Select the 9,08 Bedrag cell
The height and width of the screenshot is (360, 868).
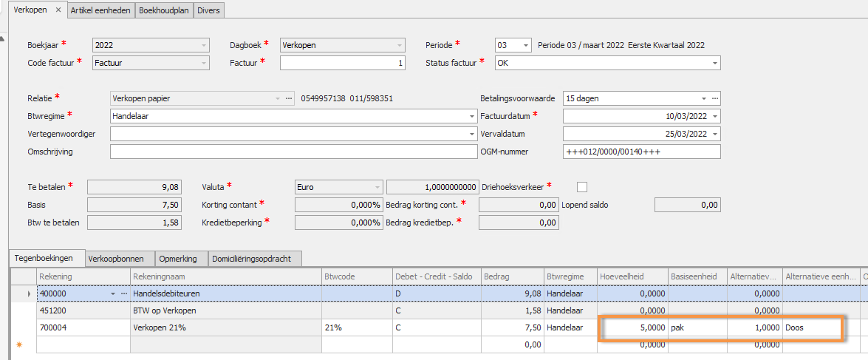click(x=513, y=293)
